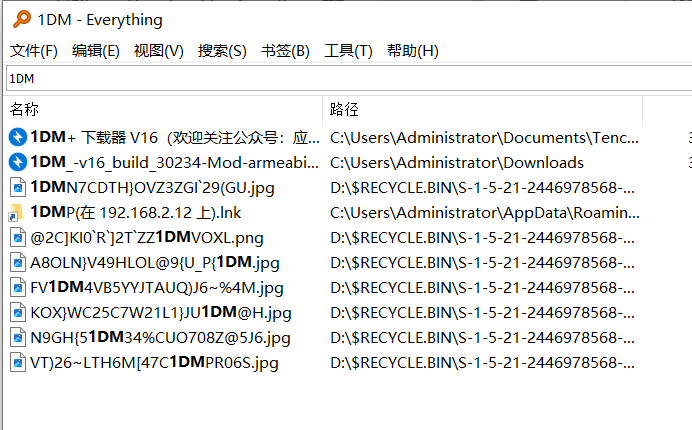Viewport: 692px width, 430px height.
Task: Click the N9GH{51DM34 jpg file icon
Action: point(18,337)
